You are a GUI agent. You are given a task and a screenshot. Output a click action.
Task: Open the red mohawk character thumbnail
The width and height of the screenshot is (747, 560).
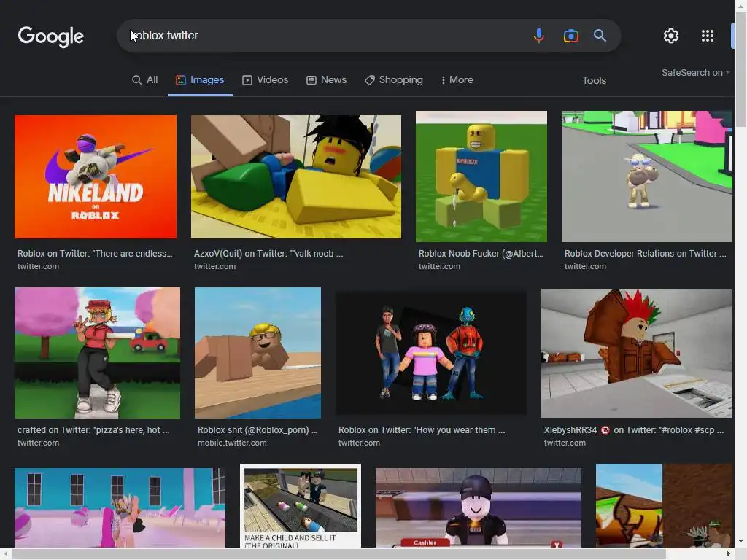click(x=637, y=353)
